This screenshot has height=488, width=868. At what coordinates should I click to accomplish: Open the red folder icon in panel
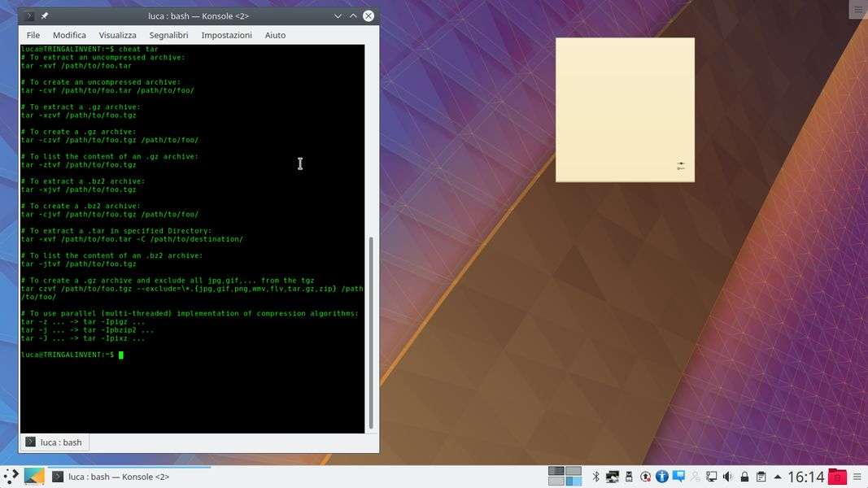point(837,477)
